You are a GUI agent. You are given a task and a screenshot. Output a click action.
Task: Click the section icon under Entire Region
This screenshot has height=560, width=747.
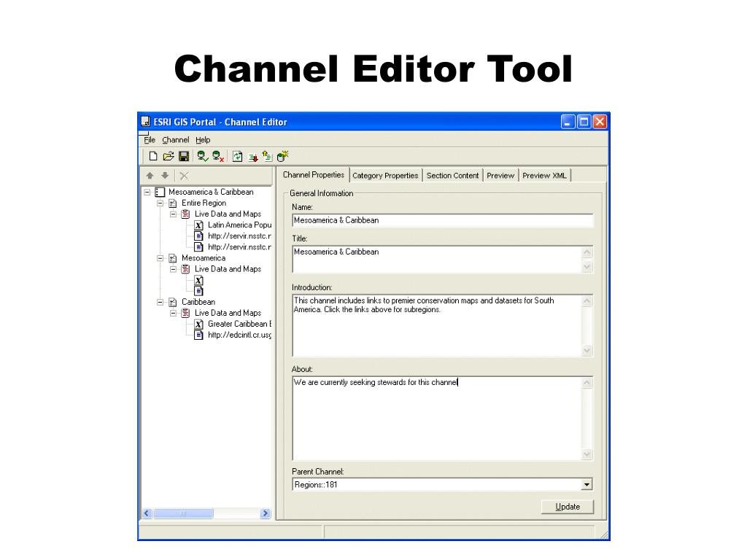(x=186, y=214)
